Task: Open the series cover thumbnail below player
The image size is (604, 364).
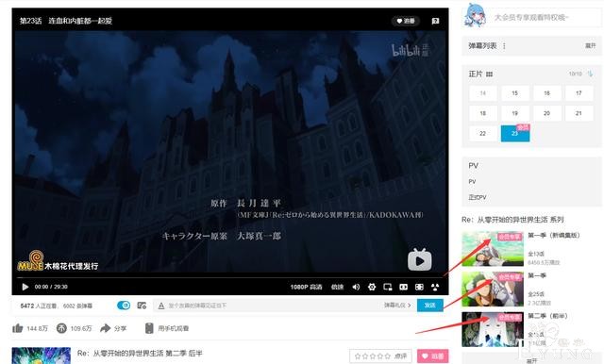Action: (42, 356)
